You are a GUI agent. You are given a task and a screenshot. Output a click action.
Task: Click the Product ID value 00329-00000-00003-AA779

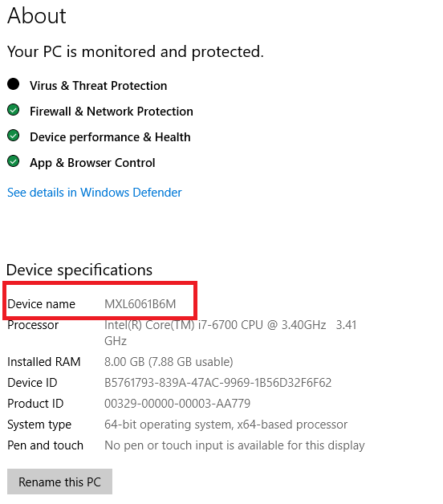177,404
